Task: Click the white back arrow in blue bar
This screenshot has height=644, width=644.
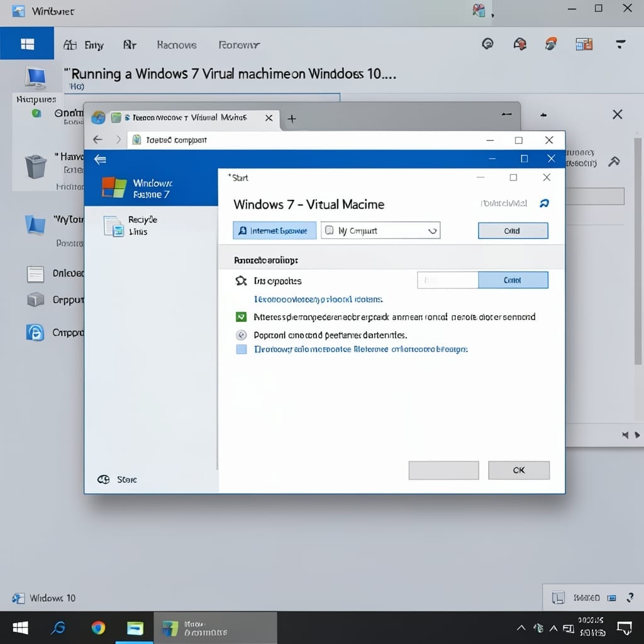Action: pos(100,159)
